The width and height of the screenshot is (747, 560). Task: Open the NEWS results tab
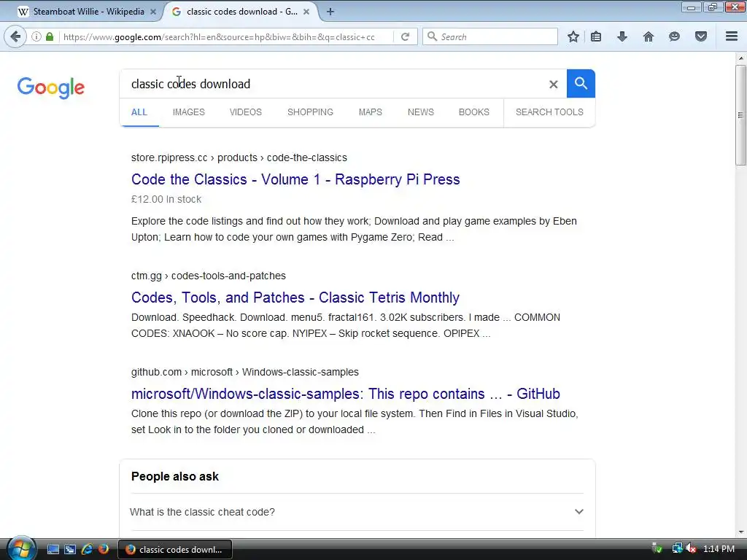tap(421, 112)
